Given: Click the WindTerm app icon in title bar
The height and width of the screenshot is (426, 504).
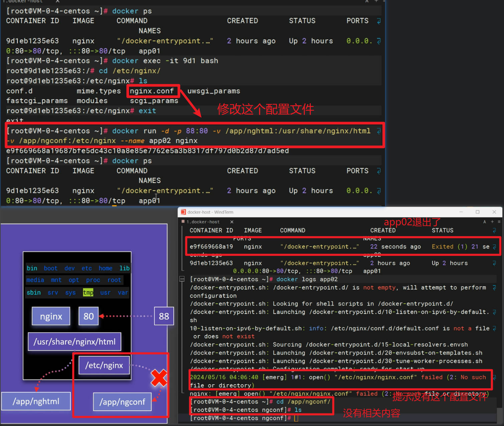Looking at the screenshot, I should pyautogui.click(x=183, y=212).
